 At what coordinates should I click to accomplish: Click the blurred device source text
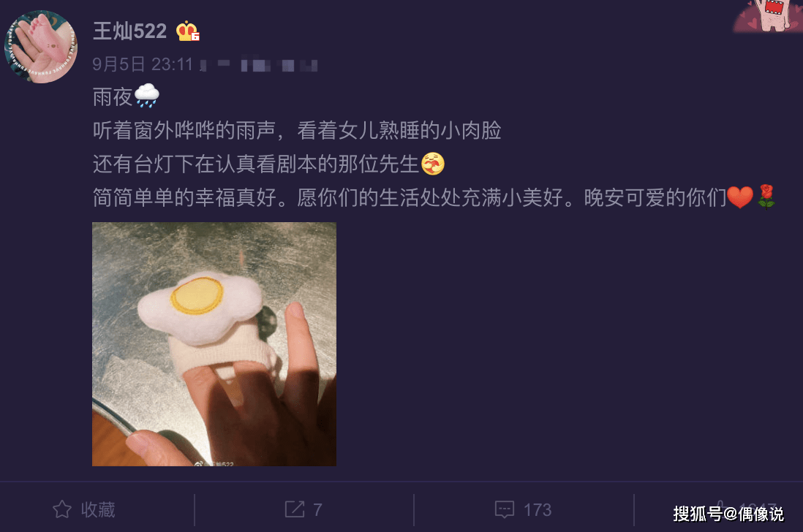(259, 66)
